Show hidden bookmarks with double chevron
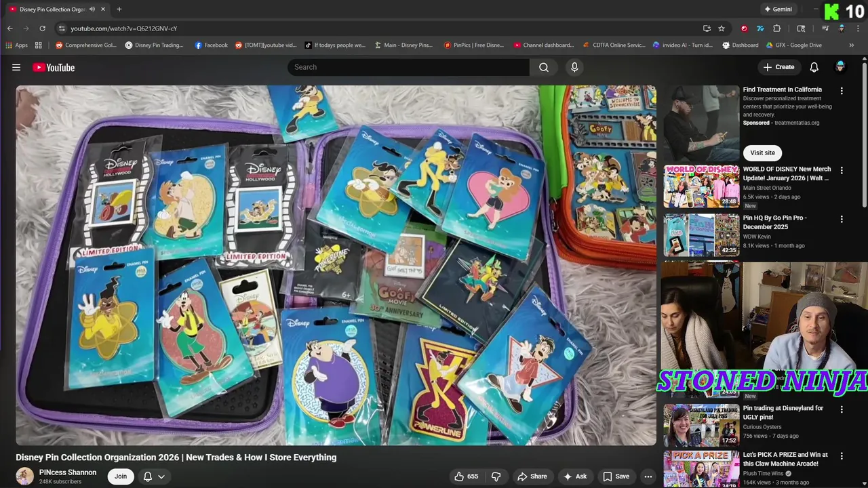This screenshot has height=488, width=868. (852, 45)
